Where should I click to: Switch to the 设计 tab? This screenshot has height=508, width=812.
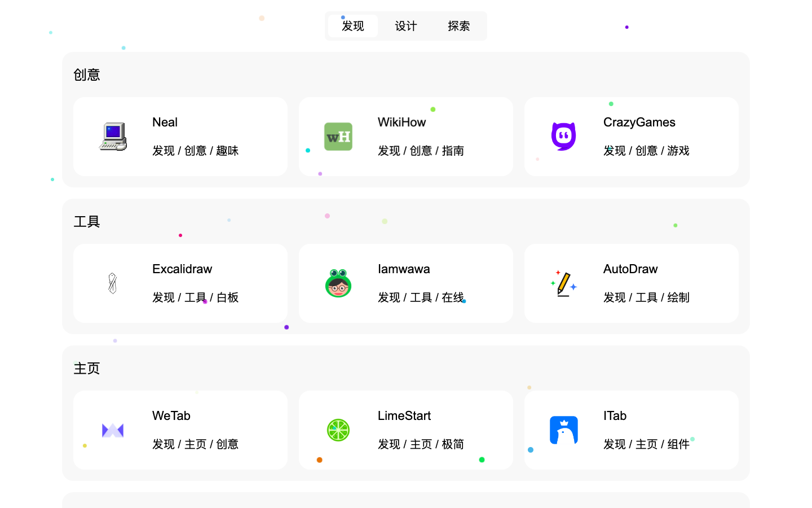click(406, 26)
